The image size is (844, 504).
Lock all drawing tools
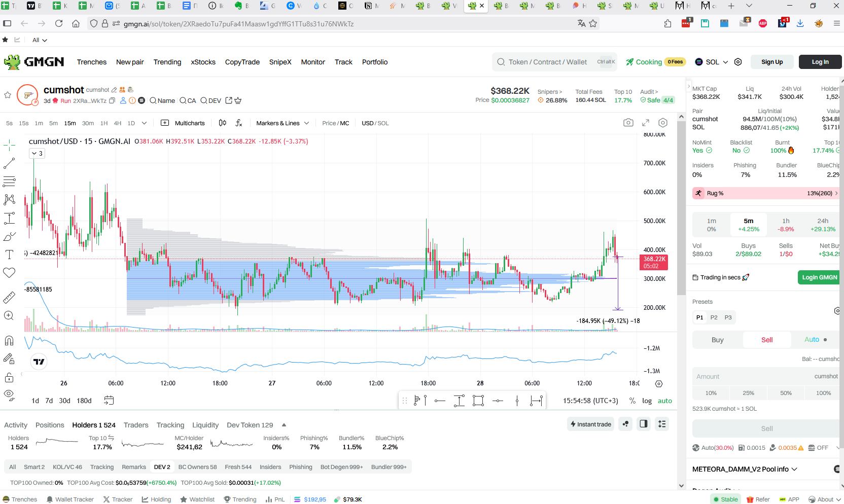click(9, 377)
